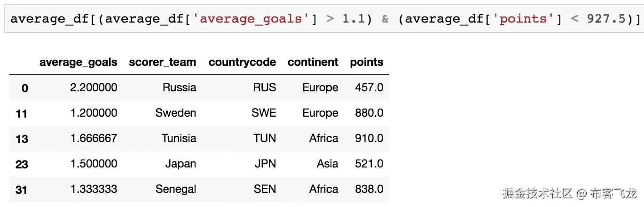This screenshot has width=644, height=207.
Task: Select the continent column header
Action: pos(313,62)
